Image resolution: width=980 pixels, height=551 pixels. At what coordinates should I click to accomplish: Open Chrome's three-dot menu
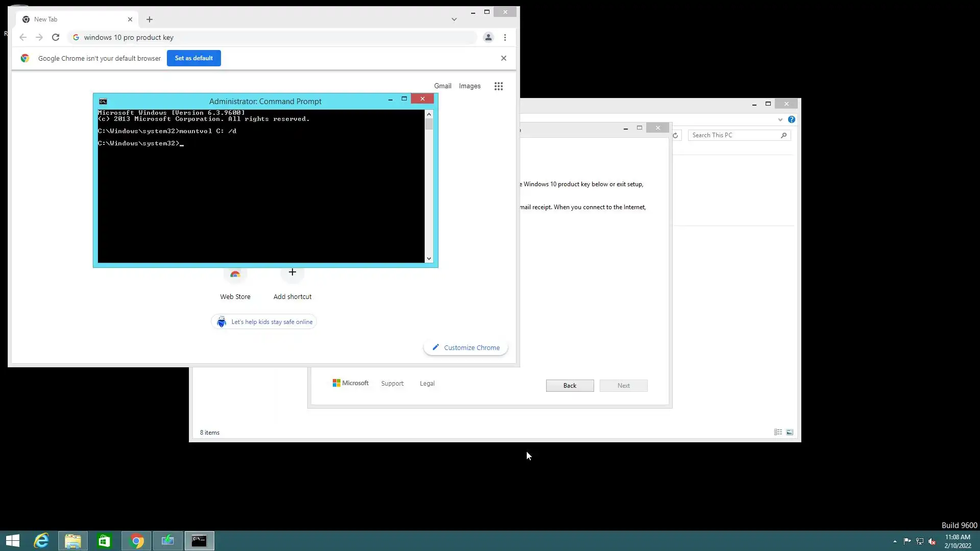505,37
